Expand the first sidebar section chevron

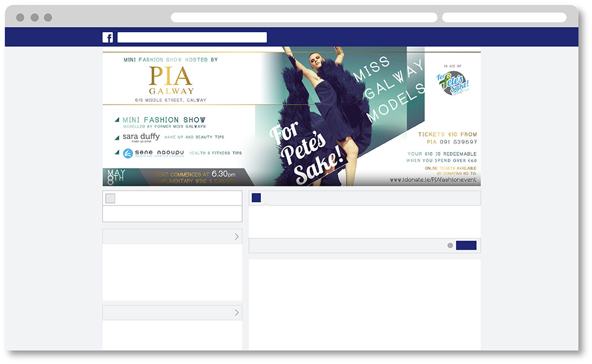click(237, 236)
